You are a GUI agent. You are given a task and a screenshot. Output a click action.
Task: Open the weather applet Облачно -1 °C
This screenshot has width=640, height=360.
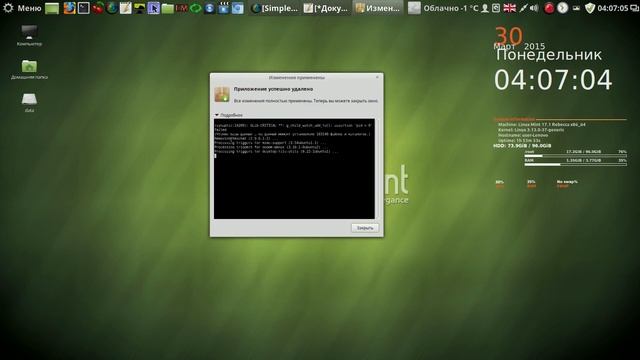point(443,8)
